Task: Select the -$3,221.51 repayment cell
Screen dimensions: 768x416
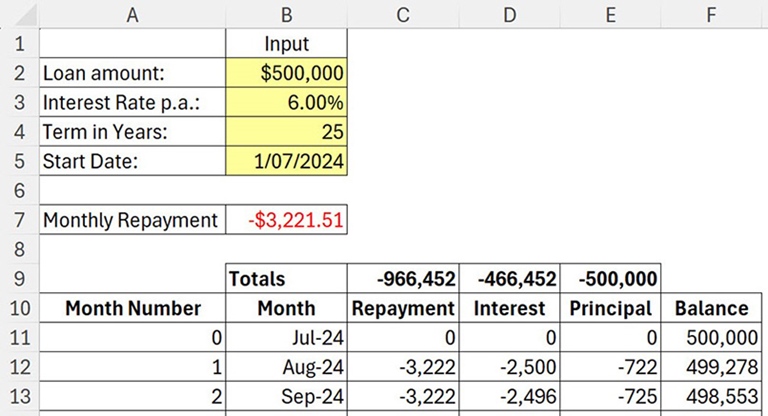Action: coord(287,220)
